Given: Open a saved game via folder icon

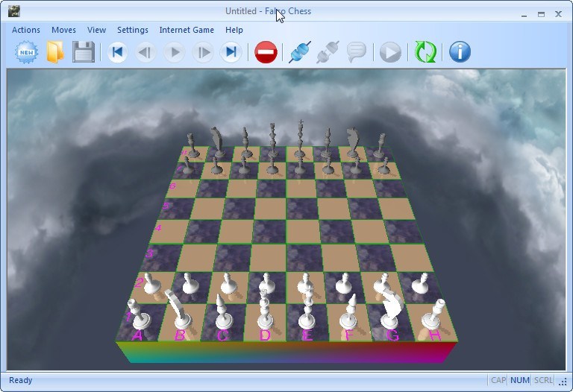Looking at the screenshot, I should [x=55, y=52].
